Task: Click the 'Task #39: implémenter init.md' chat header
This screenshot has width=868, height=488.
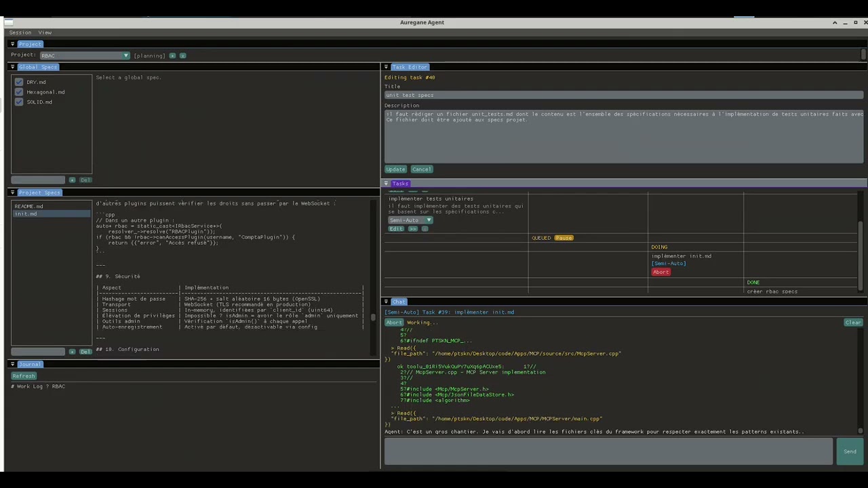Action: pos(468,312)
